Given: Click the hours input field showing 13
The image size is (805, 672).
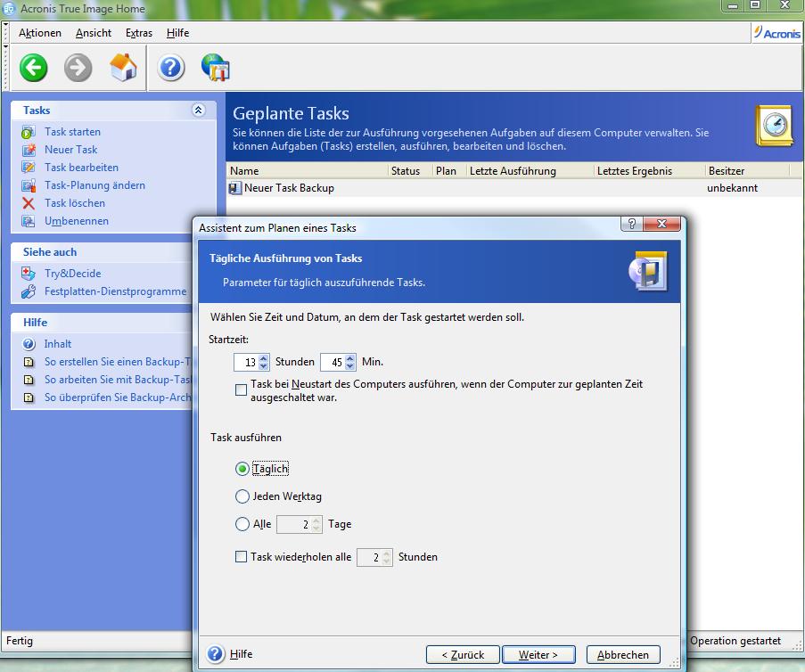Looking at the screenshot, I should (246, 363).
